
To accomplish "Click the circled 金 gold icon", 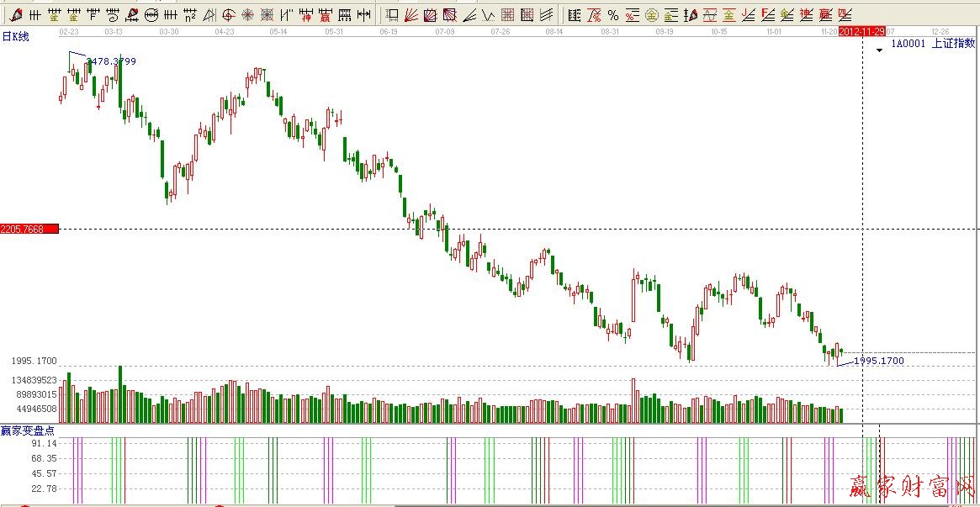I will (x=651, y=14).
